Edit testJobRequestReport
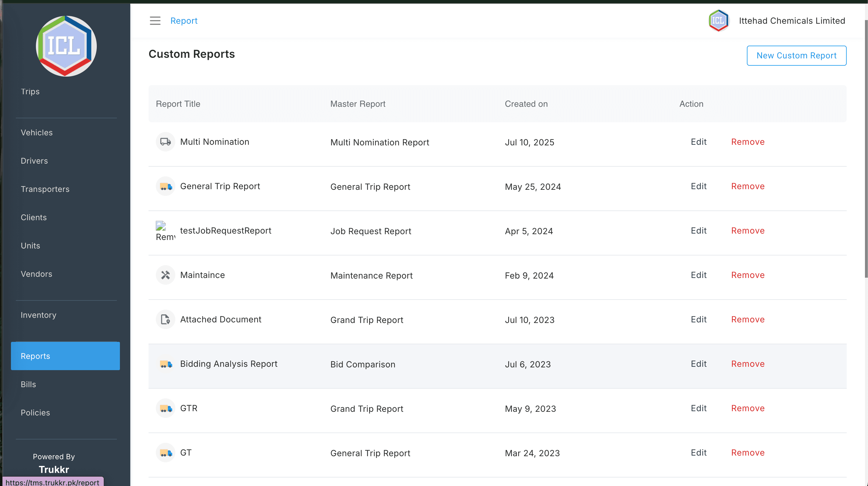868x486 pixels. [x=698, y=231]
